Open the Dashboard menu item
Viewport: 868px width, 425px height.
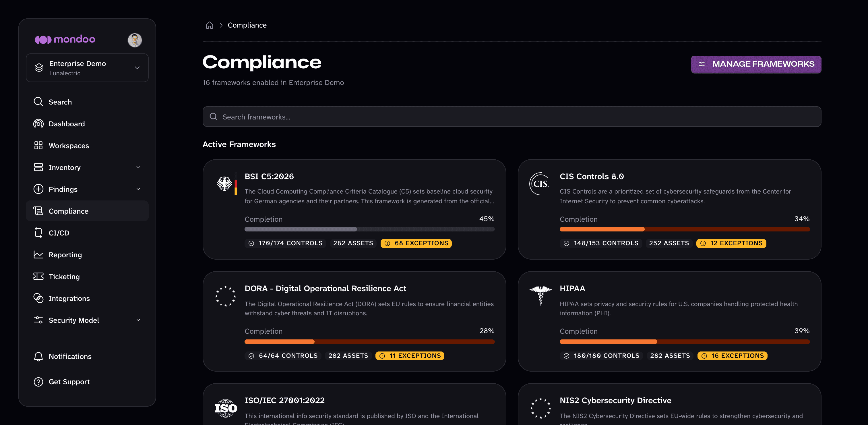[x=87, y=124]
